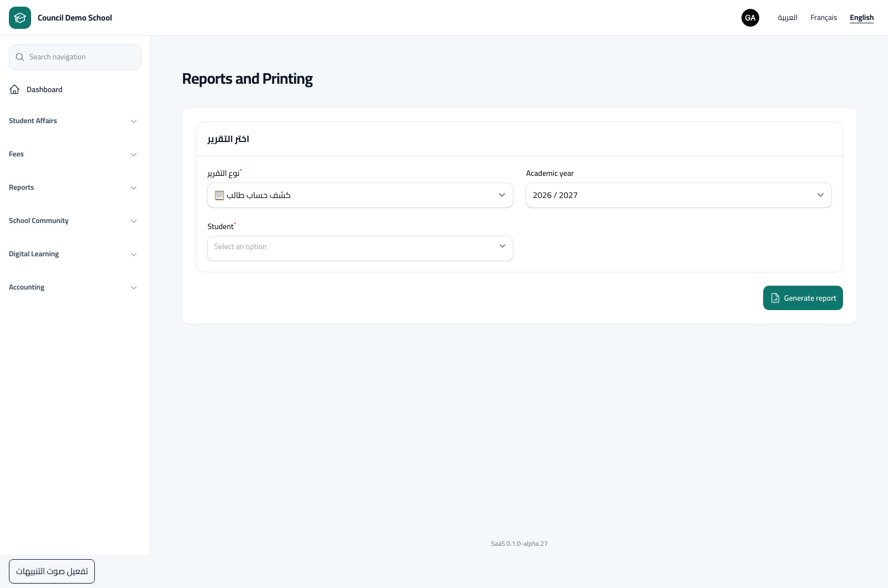Focus the Search navigation field
This screenshot has width=888, height=588.
(75, 57)
